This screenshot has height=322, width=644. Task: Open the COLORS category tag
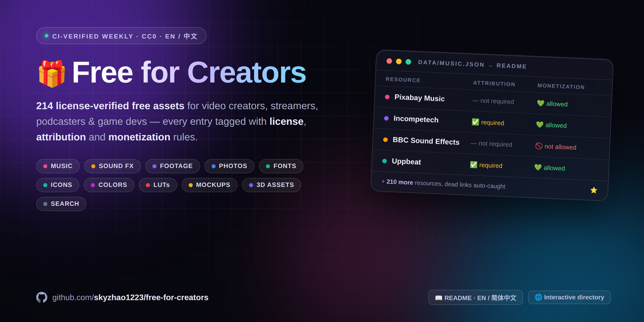[x=109, y=185]
